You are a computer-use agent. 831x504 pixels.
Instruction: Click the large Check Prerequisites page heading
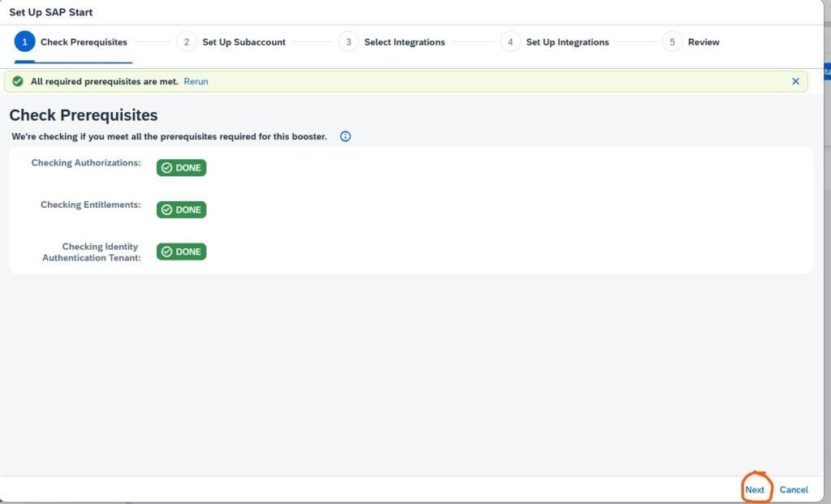coord(84,115)
